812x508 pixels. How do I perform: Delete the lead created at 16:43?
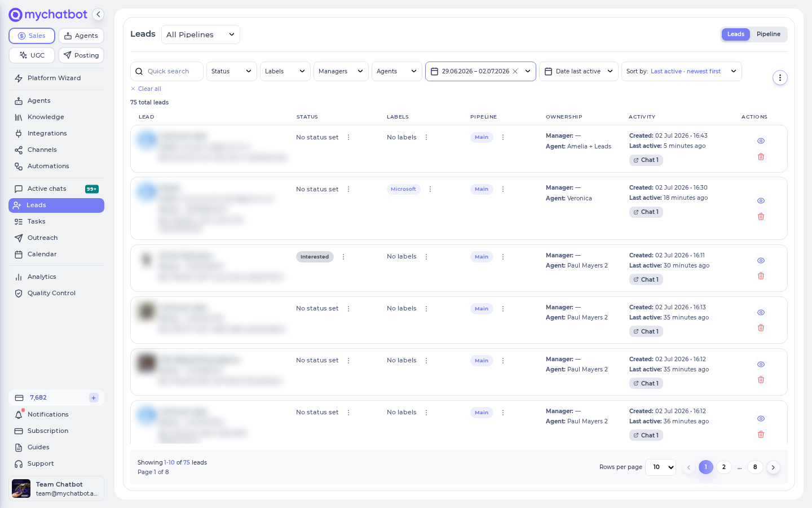pos(761,157)
